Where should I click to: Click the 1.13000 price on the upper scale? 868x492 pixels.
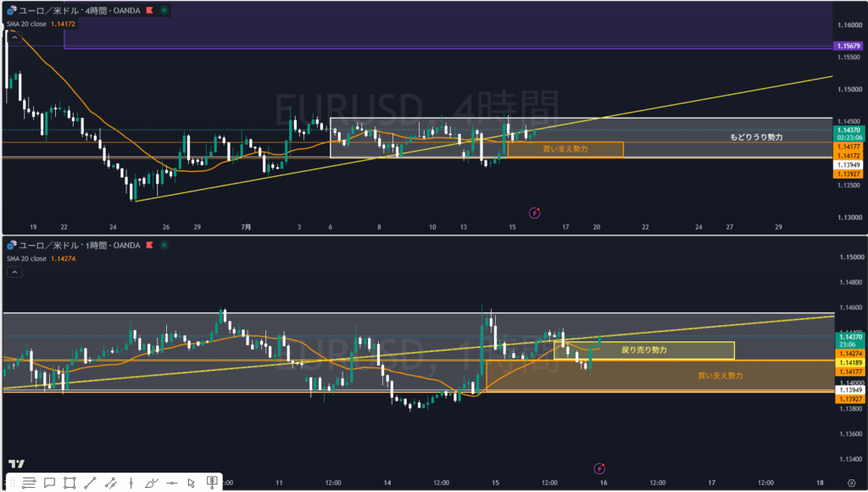tap(849, 218)
